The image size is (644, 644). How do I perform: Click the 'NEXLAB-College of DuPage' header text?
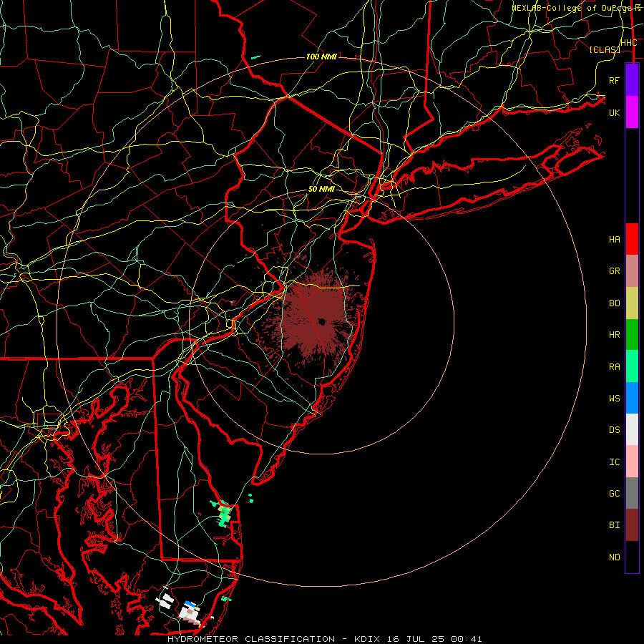click(x=570, y=8)
